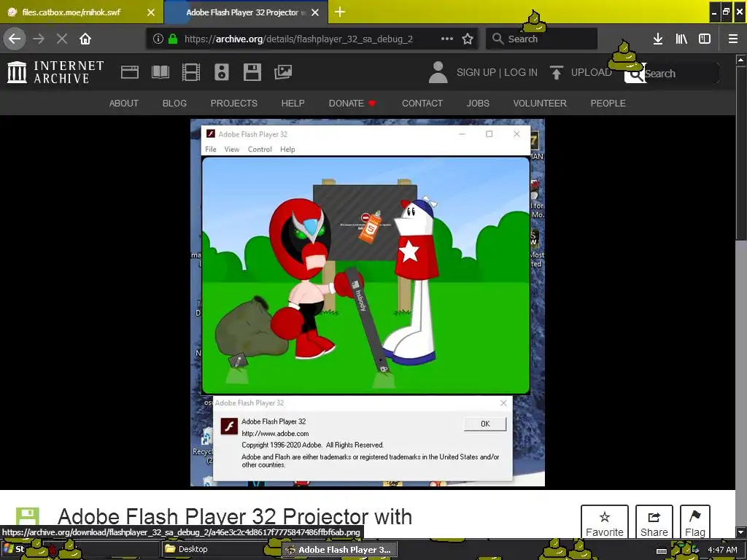Bookmark this page with the star icon
Image resolution: width=747 pixels, height=560 pixels.
468,39
